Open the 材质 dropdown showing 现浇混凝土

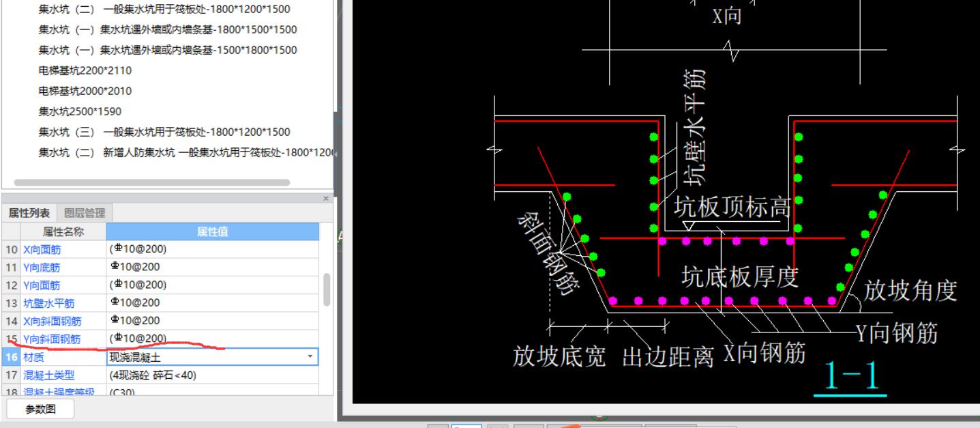(312, 356)
